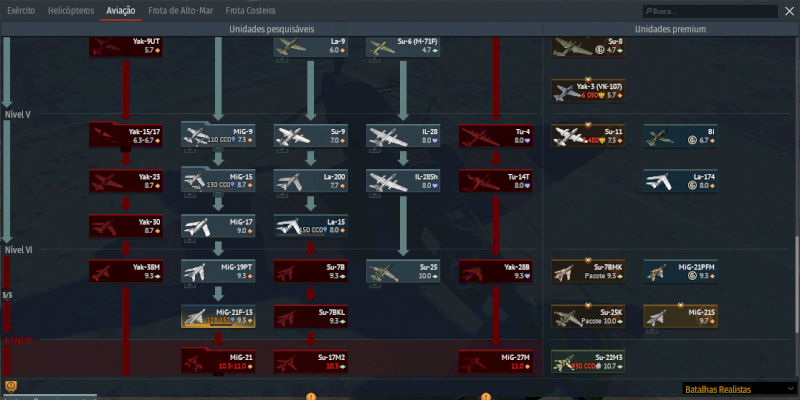
Task: Switch to the Exército tab
Action: (x=21, y=11)
